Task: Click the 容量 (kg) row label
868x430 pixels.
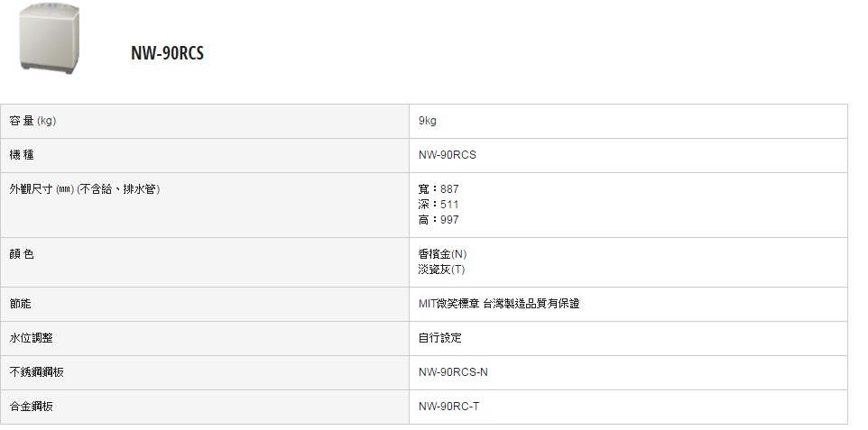Action: click(x=32, y=121)
